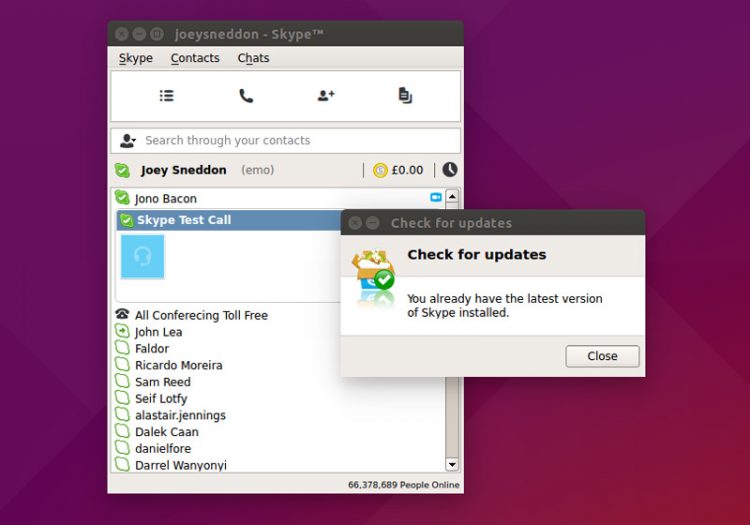Click the clock history icon

[x=450, y=170]
